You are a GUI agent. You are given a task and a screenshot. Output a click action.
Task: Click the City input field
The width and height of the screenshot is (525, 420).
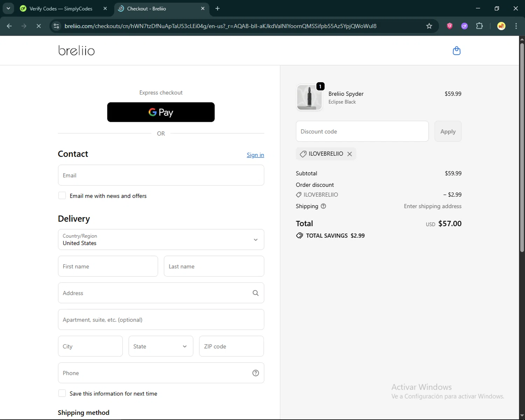(90, 346)
